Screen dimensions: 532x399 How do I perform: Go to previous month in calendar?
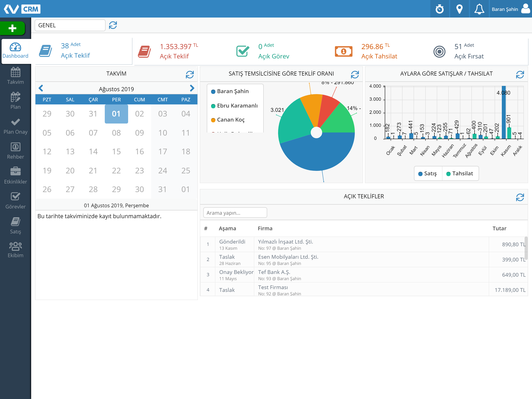(41, 88)
